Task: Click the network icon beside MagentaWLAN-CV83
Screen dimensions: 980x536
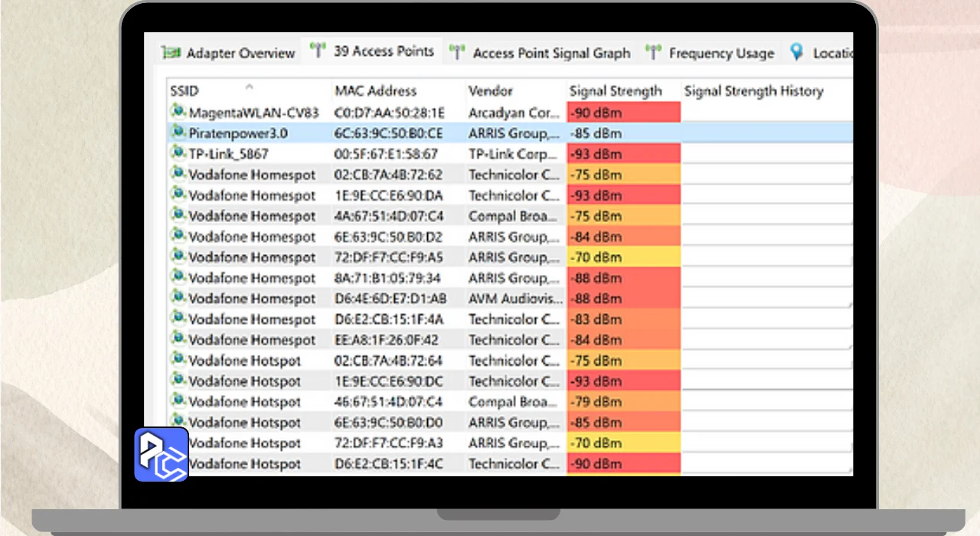Action: click(178, 112)
